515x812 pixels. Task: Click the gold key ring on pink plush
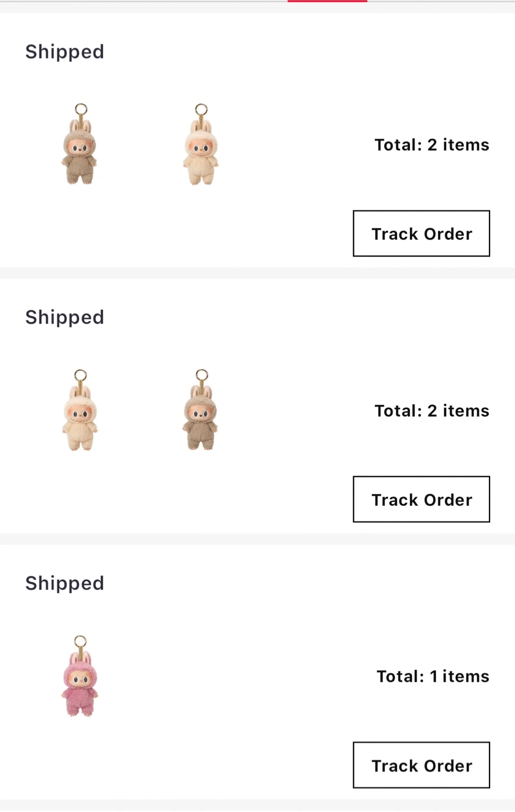click(x=80, y=641)
